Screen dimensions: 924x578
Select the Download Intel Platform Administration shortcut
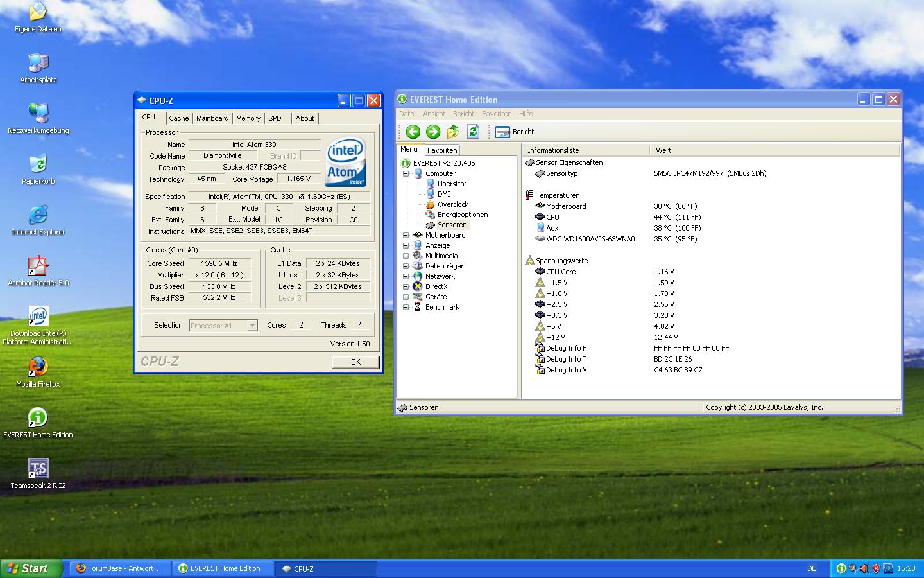coord(38,326)
